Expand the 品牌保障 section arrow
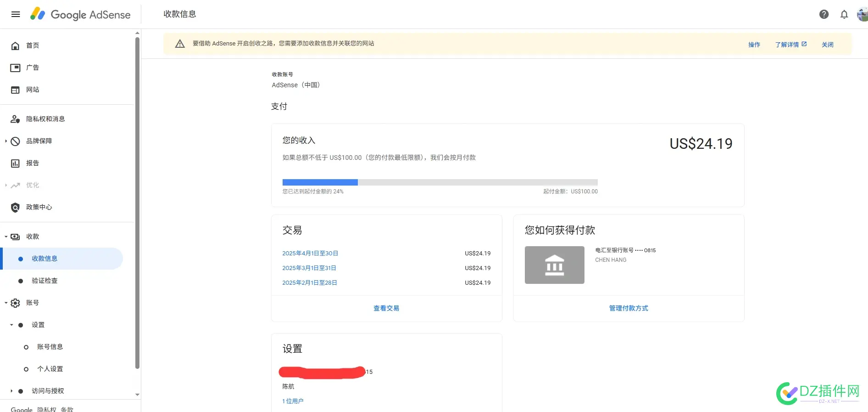 [6, 141]
